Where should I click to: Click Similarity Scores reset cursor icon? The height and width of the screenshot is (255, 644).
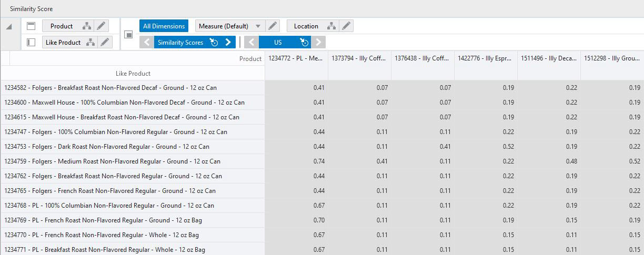tap(214, 43)
